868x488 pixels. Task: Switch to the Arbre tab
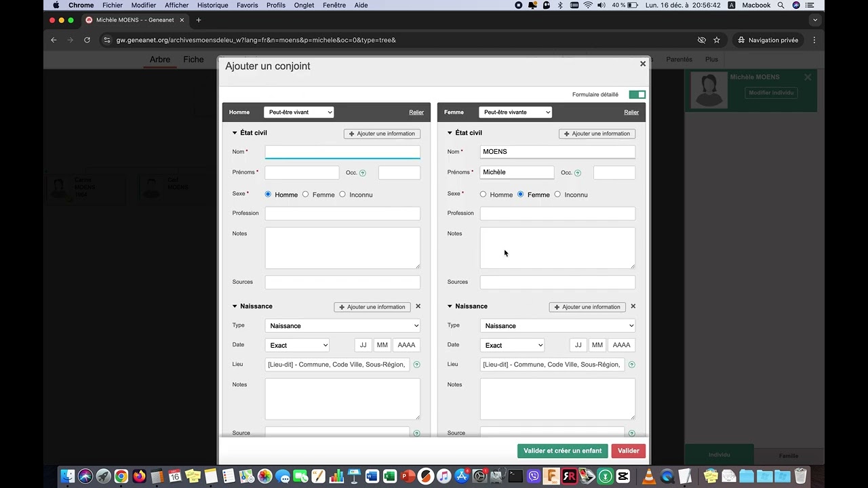pos(160,60)
